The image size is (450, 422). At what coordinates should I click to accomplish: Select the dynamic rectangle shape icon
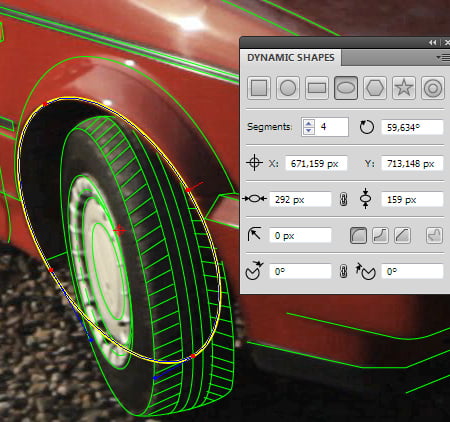317,88
